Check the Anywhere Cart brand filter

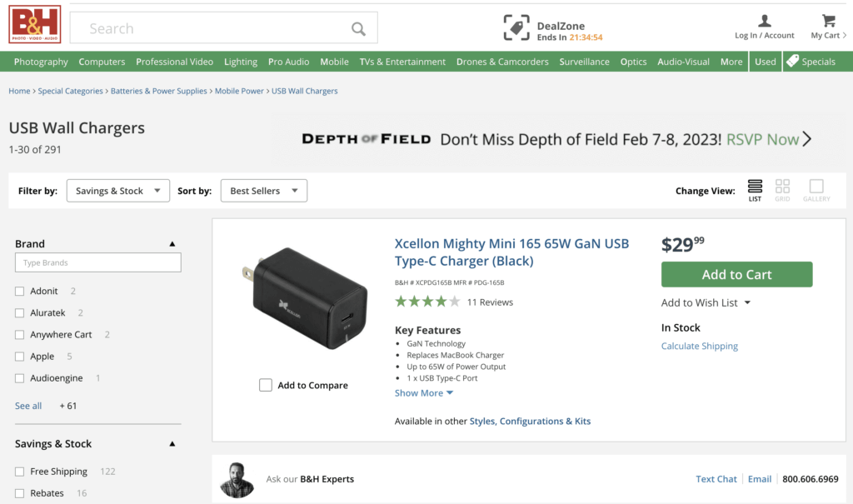coord(20,335)
